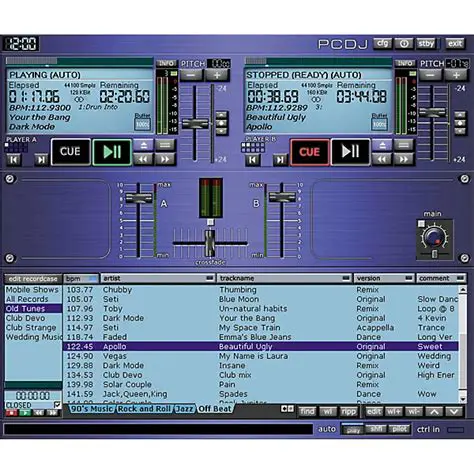Click the red record button under CLOSED
The width and height of the screenshot is (474, 474).
point(12,413)
